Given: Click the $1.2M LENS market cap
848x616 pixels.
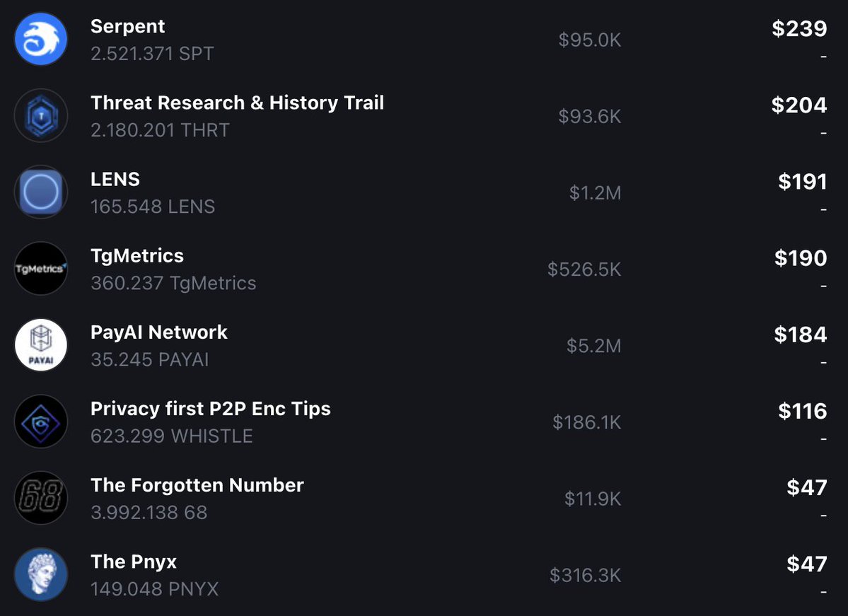Looking at the screenshot, I should tap(595, 192).
